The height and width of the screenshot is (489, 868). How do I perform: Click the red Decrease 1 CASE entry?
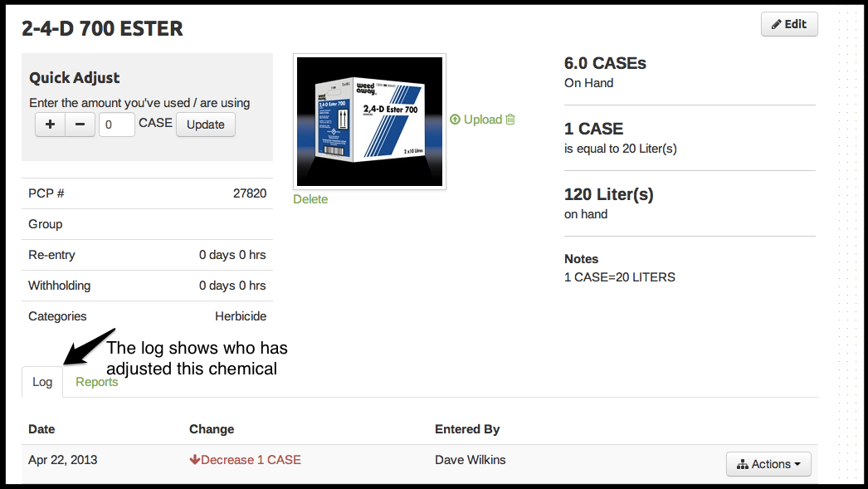pos(246,460)
